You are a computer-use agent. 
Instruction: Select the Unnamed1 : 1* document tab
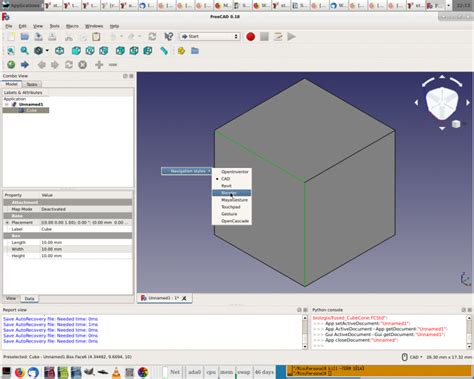164,298
